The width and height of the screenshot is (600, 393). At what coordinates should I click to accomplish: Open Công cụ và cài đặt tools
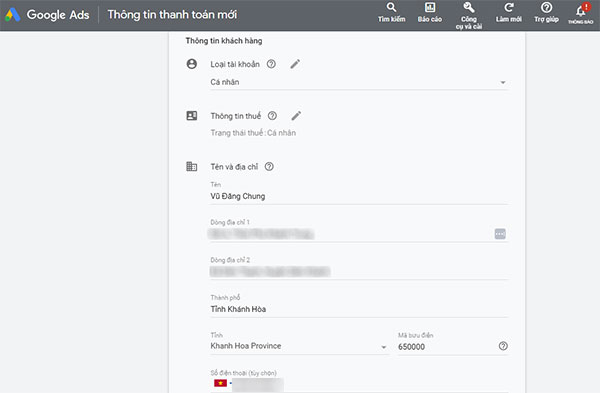point(469,16)
